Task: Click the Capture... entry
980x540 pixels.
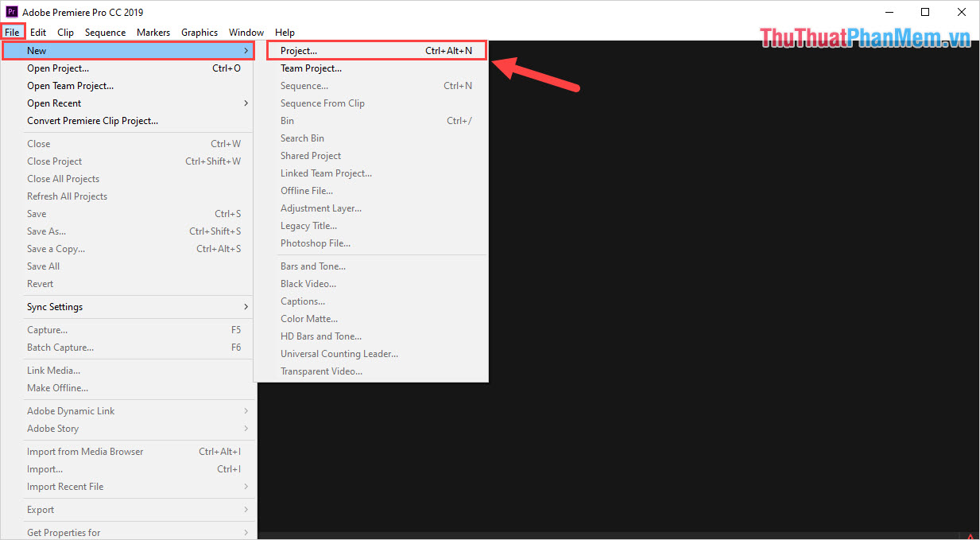Action: pos(128,330)
